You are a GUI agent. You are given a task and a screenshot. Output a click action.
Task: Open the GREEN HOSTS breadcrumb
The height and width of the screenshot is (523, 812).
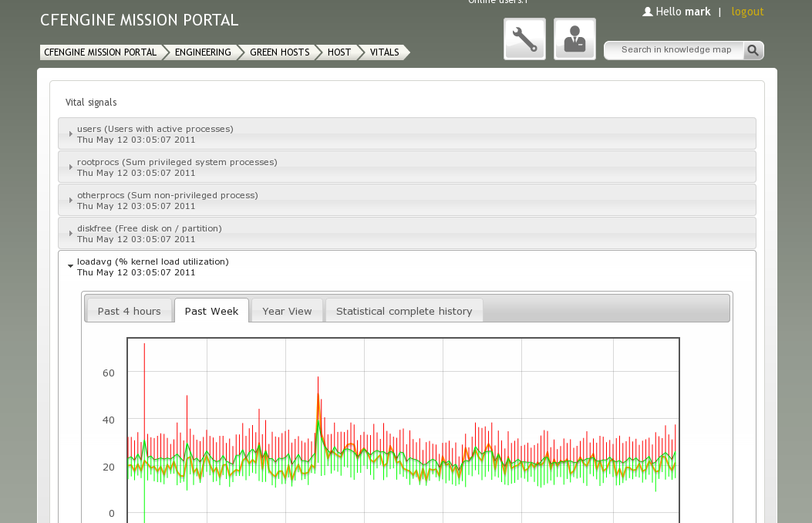point(280,52)
